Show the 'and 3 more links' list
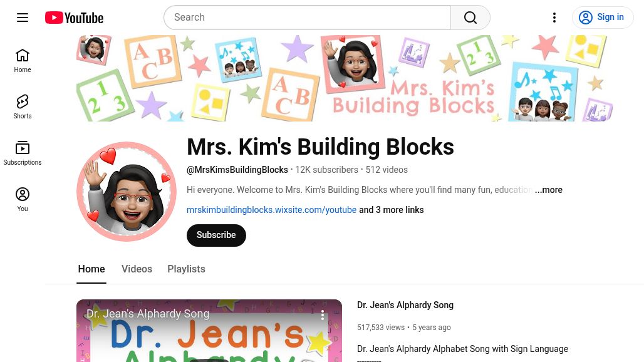The height and width of the screenshot is (362, 644). (x=391, y=210)
